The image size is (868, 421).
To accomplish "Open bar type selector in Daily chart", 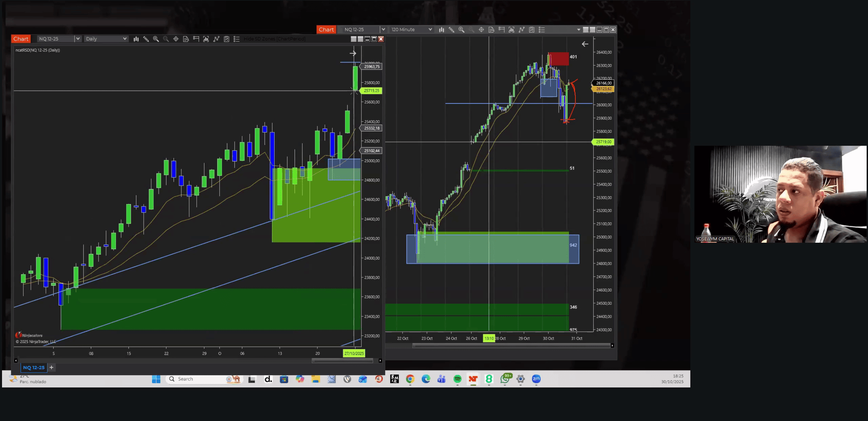I will click(136, 39).
